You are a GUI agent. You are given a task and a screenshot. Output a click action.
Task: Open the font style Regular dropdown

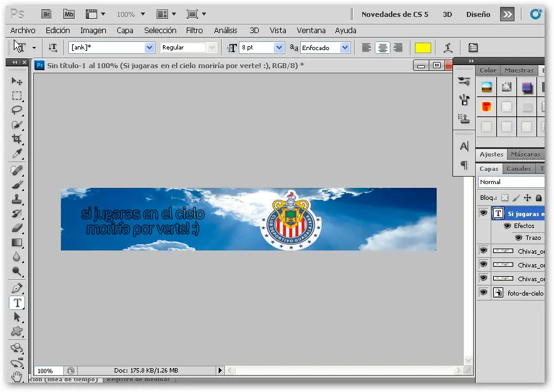pos(212,48)
